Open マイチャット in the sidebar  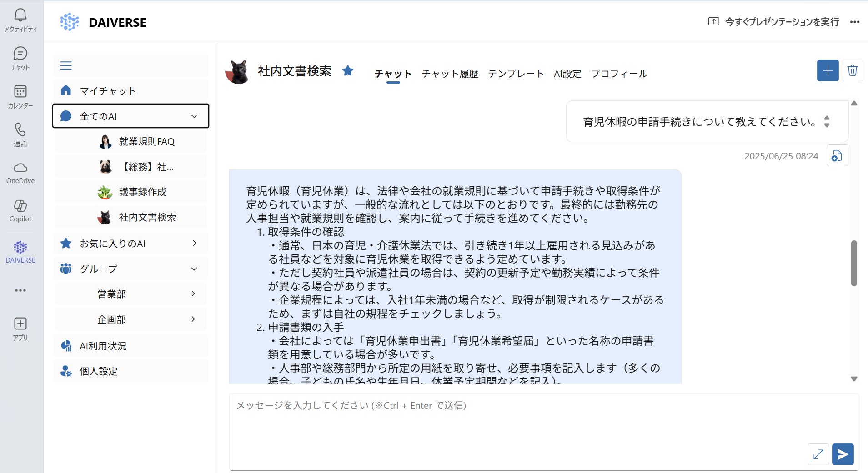pyautogui.click(x=108, y=91)
